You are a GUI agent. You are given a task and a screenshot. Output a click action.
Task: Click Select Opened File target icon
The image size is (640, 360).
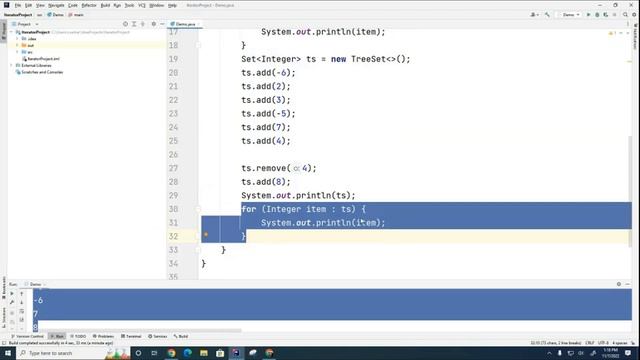click(125, 24)
